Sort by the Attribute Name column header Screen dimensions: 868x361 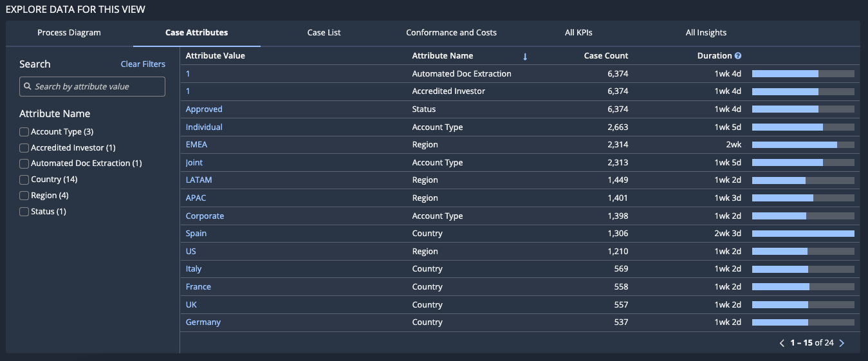pyautogui.click(x=443, y=56)
